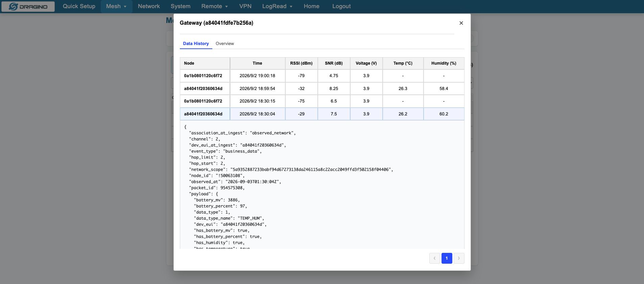Viewport: 644px width, 284px height.
Task: Go to previous page arrow
Action: 434,258
